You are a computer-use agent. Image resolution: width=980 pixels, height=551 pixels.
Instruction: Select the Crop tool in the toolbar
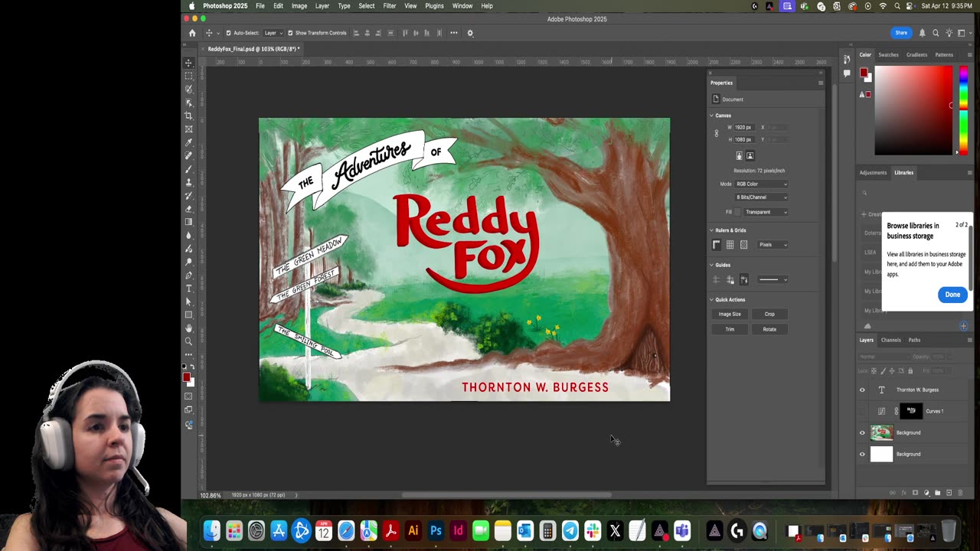(x=188, y=116)
